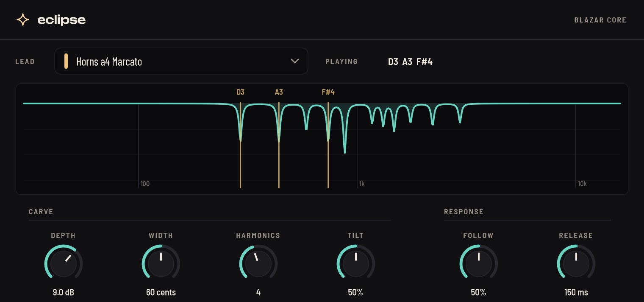The height and width of the screenshot is (302, 644).
Task: Click the 1k frequency axis label
Action: click(362, 184)
